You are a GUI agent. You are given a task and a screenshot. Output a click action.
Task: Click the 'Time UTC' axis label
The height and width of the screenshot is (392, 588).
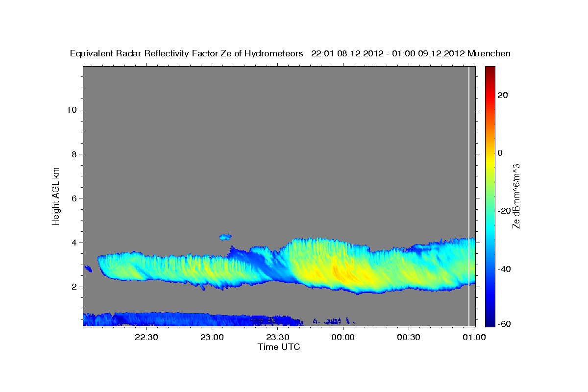click(x=279, y=347)
